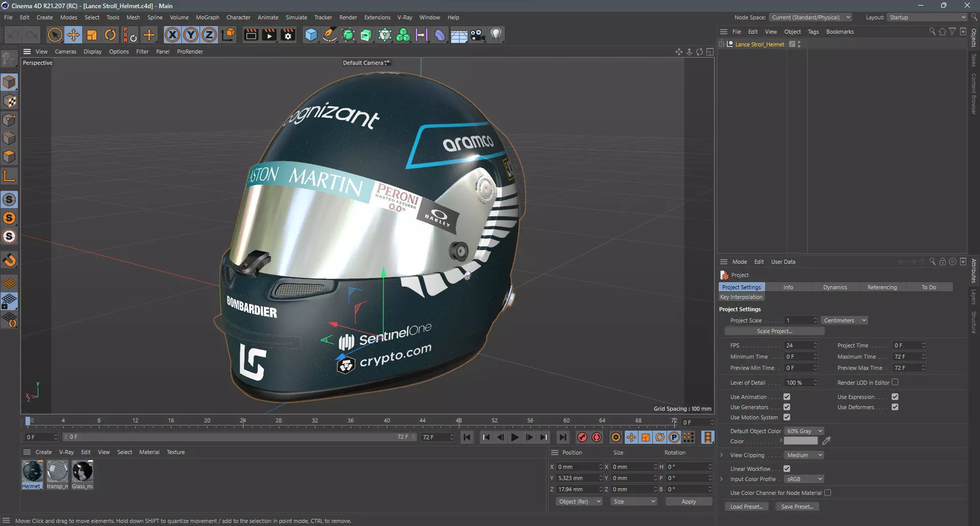The height and width of the screenshot is (526, 980).
Task: Open the V-Ray menu in the menu bar
Action: 405,17
